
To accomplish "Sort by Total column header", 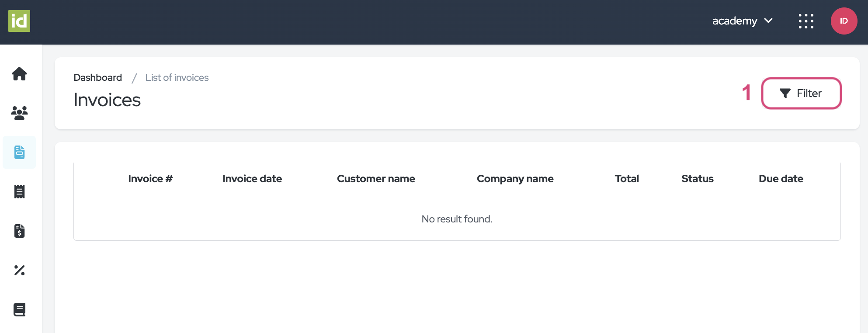I will [x=627, y=179].
